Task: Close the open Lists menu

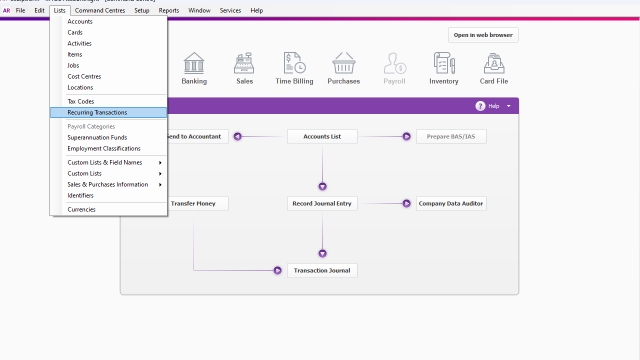Action: coord(60,11)
